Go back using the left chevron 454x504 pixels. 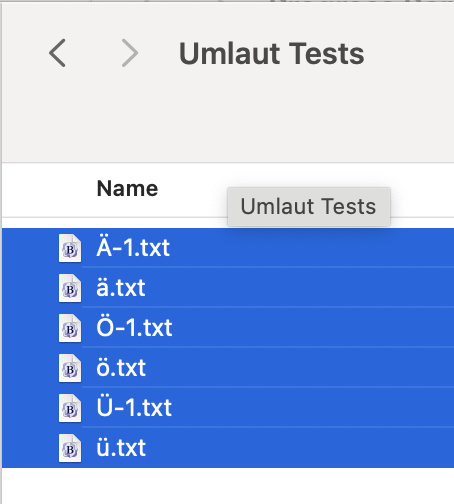(57, 53)
